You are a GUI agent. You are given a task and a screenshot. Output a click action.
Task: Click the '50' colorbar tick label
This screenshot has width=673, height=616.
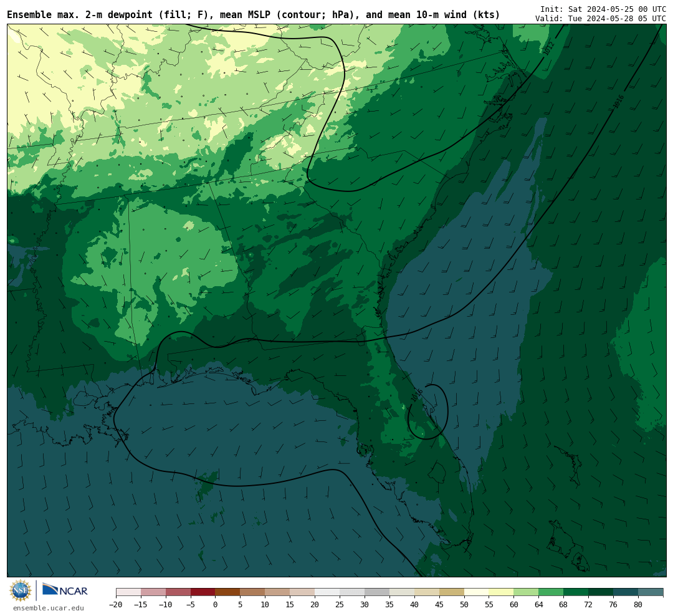pos(464,605)
